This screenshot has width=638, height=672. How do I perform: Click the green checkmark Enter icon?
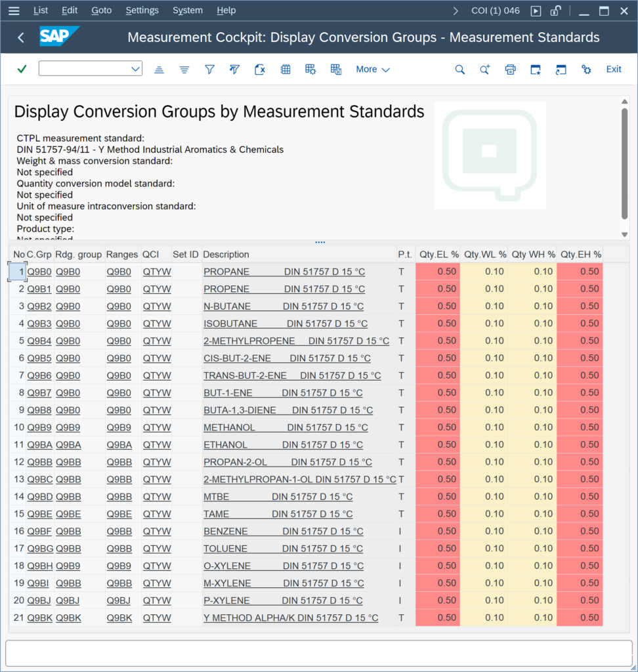22,69
